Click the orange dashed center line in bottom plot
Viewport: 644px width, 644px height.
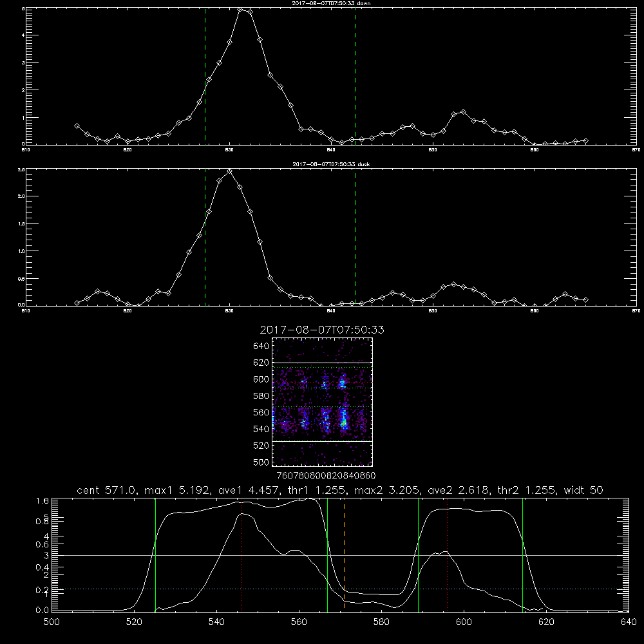344,555
